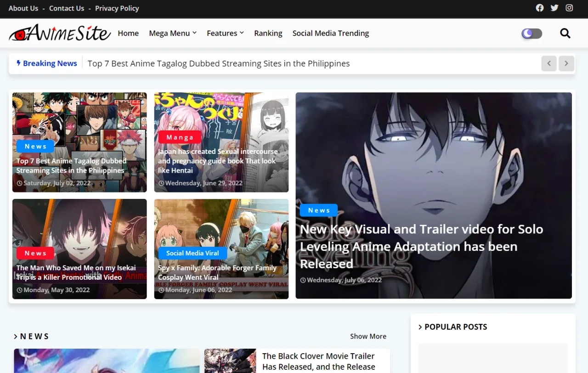This screenshot has width=588, height=373.
Task: Click the Saturday, July 02, 2022 date
Action: [x=54, y=183]
